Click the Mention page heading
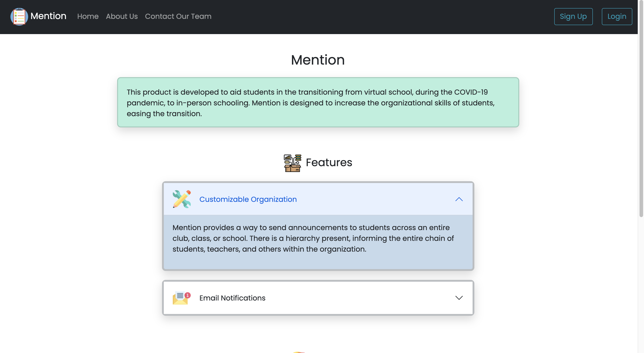This screenshot has width=644, height=353. coord(318,60)
